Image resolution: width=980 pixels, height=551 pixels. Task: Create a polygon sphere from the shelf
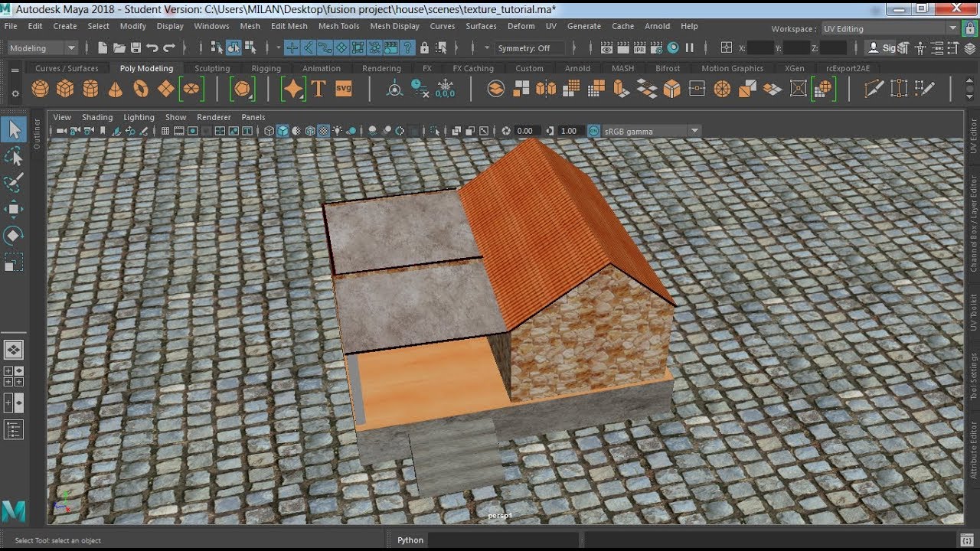pyautogui.click(x=40, y=89)
